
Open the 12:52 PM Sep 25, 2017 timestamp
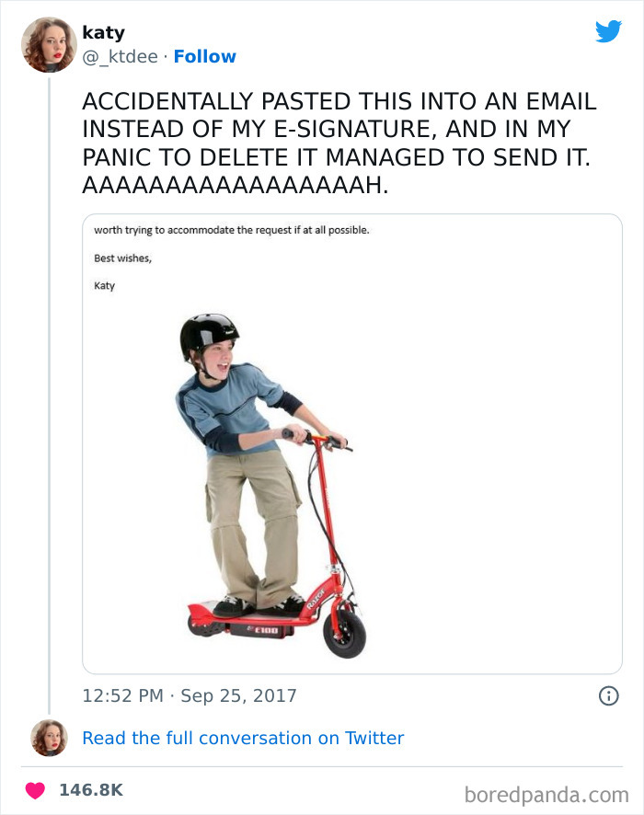tap(190, 695)
